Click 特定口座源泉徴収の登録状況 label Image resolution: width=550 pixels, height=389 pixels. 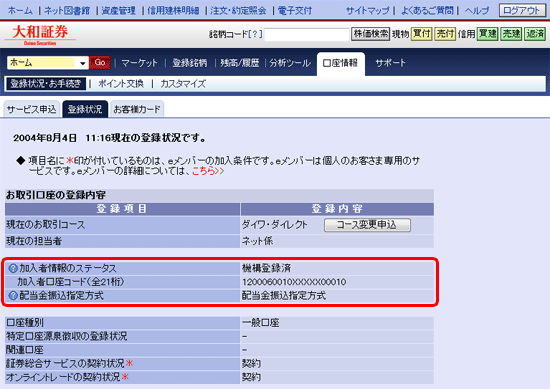(67, 336)
